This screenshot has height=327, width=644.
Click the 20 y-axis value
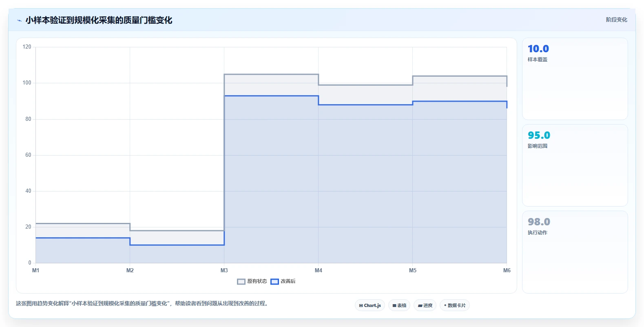tap(28, 227)
